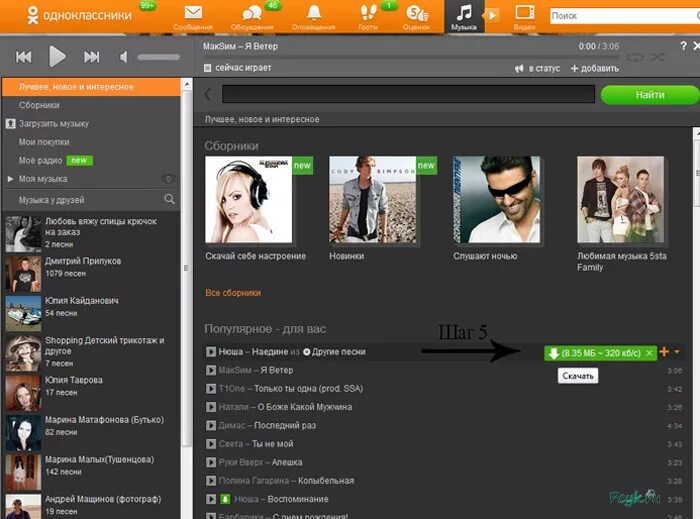Play Натали – О Боже Какой Мужчина
This screenshot has height=519, width=700.
tap(211, 407)
